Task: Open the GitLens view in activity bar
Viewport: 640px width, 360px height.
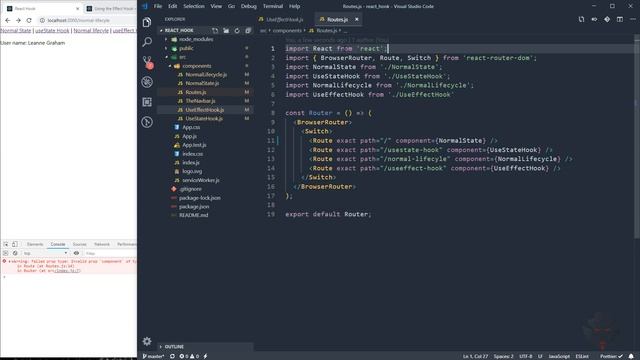Action: click(x=147, y=122)
